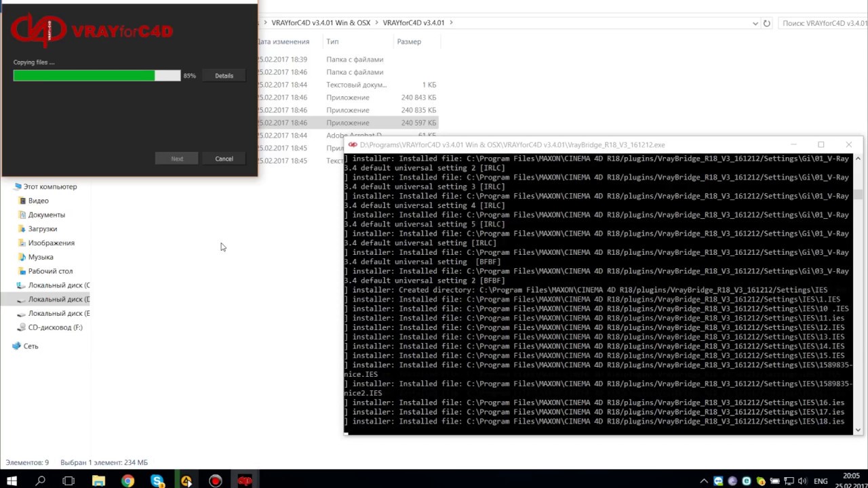The image size is (868, 488).
Task: Check the battery status tray icon
Action: tap(775, 481)
